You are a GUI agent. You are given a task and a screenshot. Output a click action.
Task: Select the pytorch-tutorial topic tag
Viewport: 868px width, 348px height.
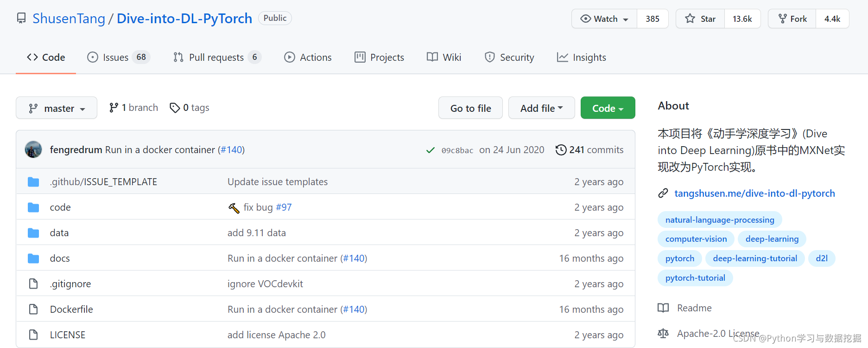point(695,278)
